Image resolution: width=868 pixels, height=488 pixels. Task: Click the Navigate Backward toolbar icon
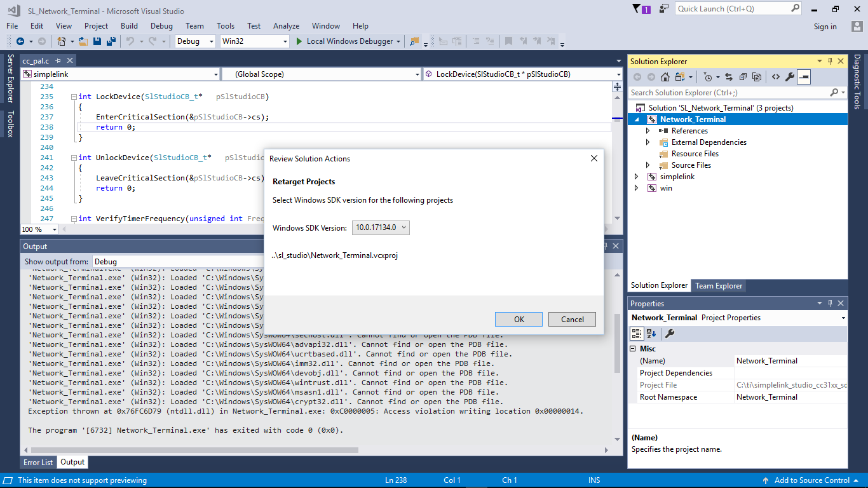pos(20,41)
